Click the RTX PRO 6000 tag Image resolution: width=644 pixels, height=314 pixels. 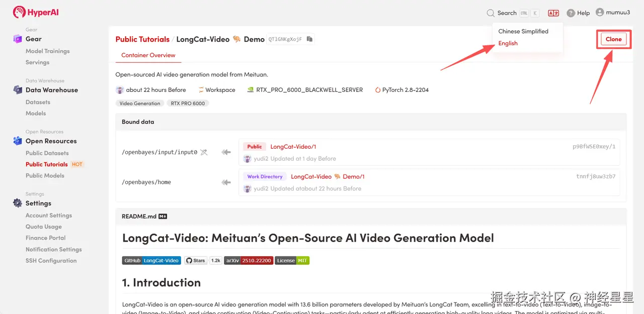click(188, 103)
